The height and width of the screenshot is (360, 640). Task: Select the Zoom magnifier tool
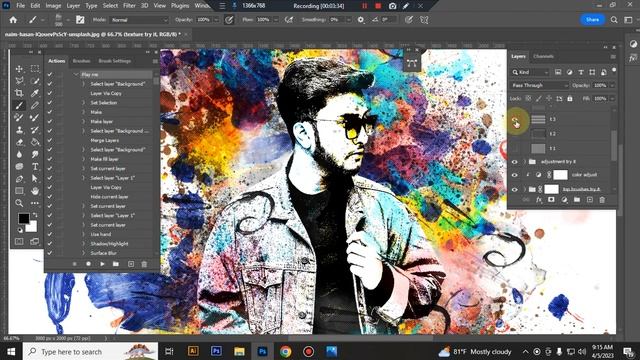[x=19, y=203]
